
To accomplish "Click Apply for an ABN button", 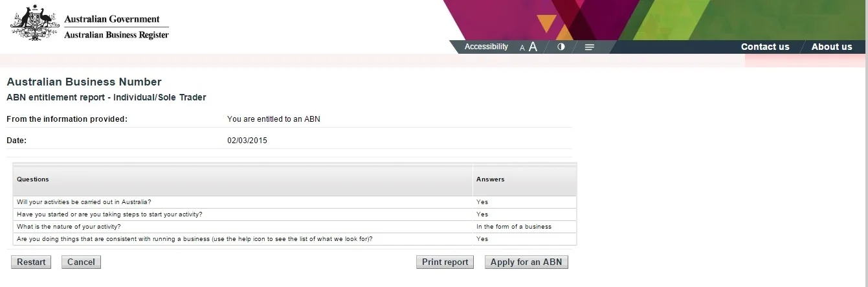I will [526, 262].
